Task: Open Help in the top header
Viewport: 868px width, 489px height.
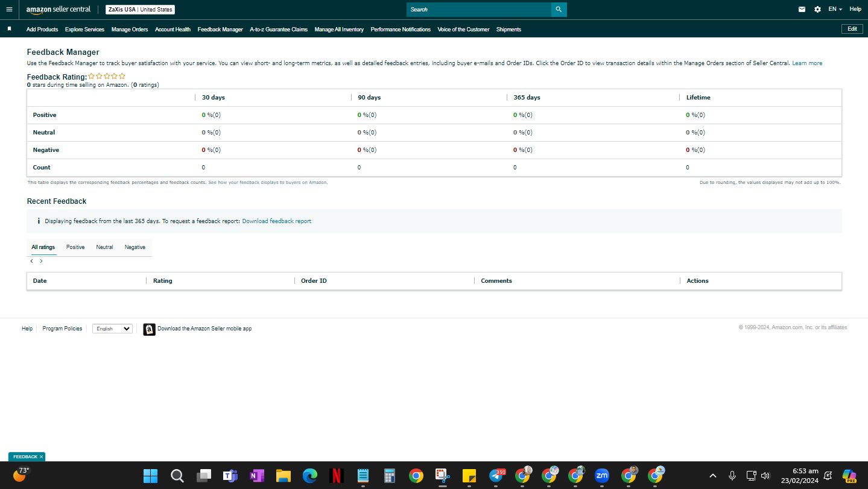Action: tap(855, 9)
